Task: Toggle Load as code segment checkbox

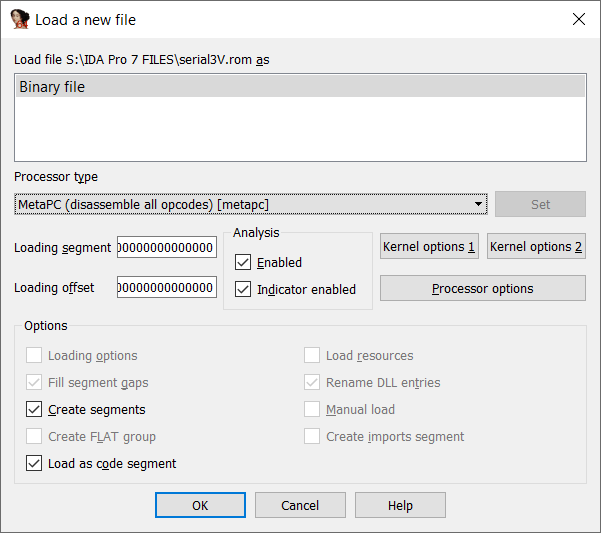Action: (x=34, y=463)
